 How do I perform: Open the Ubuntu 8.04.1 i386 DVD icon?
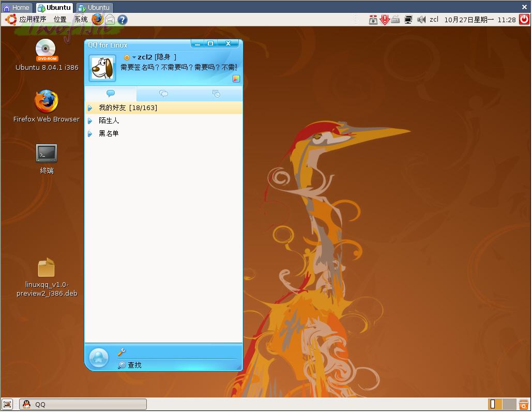(47, 55)
